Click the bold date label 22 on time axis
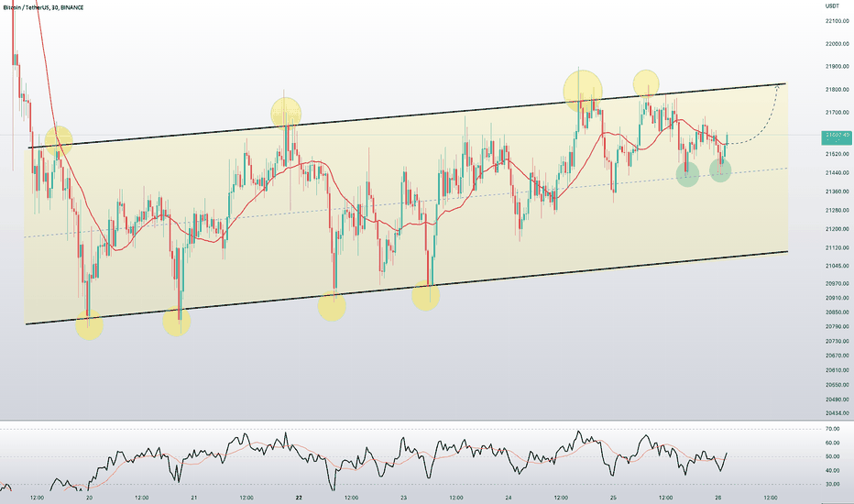Screen dimensions: 854x504 [x=299, y=498]
